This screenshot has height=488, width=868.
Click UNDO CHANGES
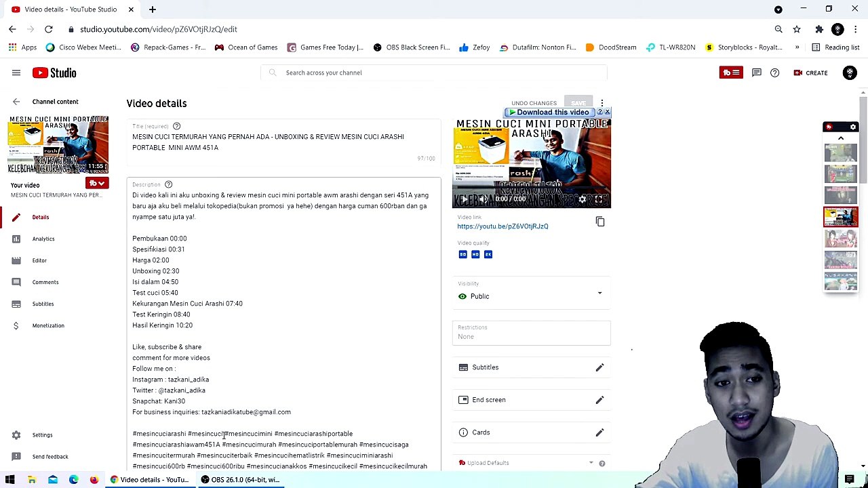pyautogui.click(x=534, y=103)
